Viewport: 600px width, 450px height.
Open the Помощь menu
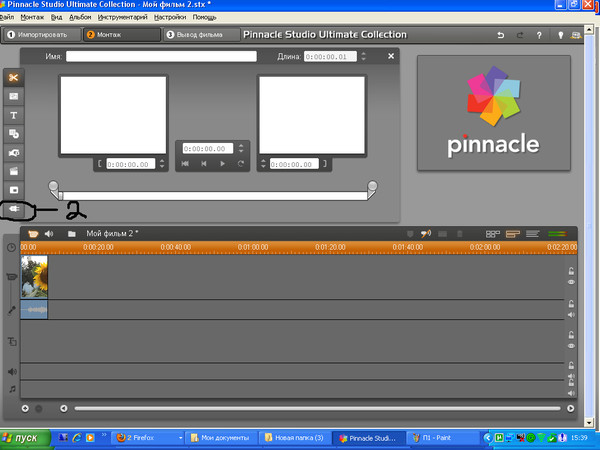coord(204,17)
